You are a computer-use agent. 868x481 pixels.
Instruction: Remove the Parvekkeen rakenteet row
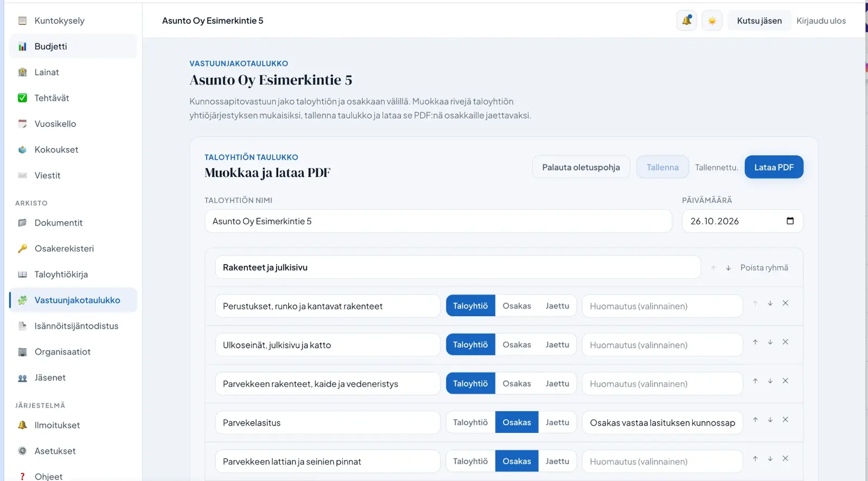(x=785, y=381)
